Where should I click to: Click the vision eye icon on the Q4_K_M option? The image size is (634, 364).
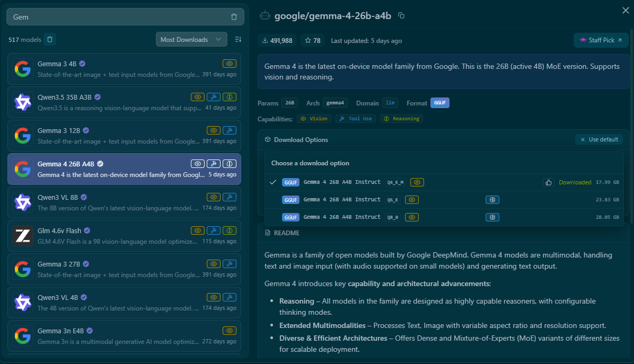[417, 182]
